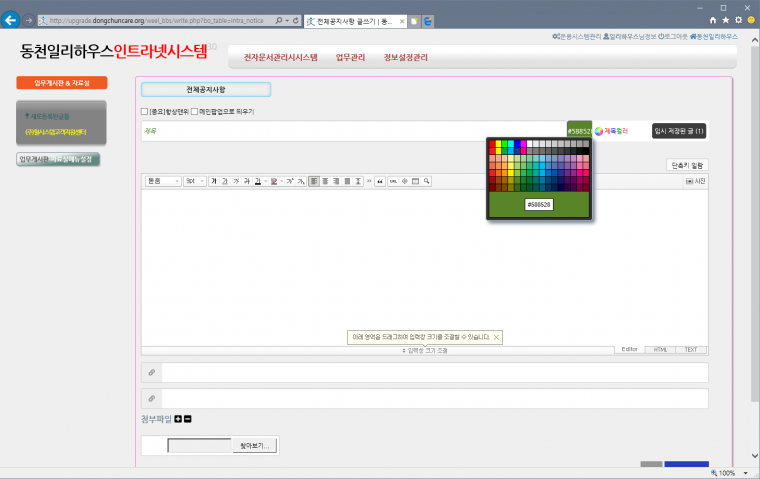Click the quotation mark blockquote icon
The height and width of the screenshot is (479, 760).
point(379,181)
